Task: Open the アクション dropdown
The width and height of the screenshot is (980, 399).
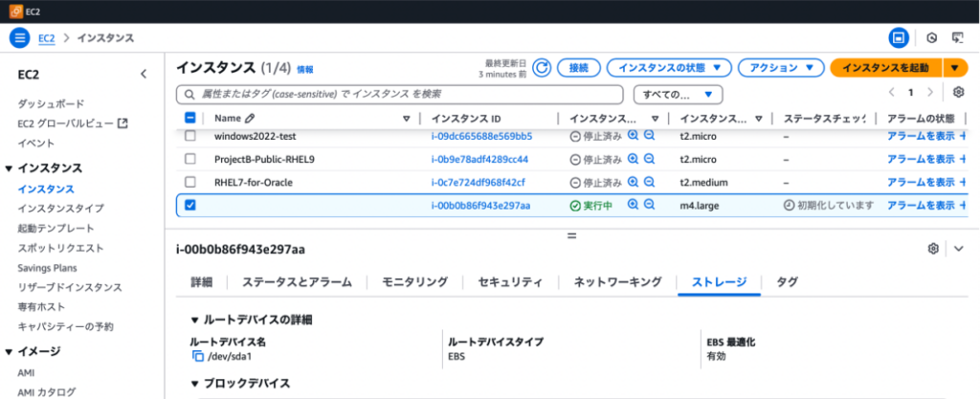Action: pyautogui.click(x=781, y=68)
